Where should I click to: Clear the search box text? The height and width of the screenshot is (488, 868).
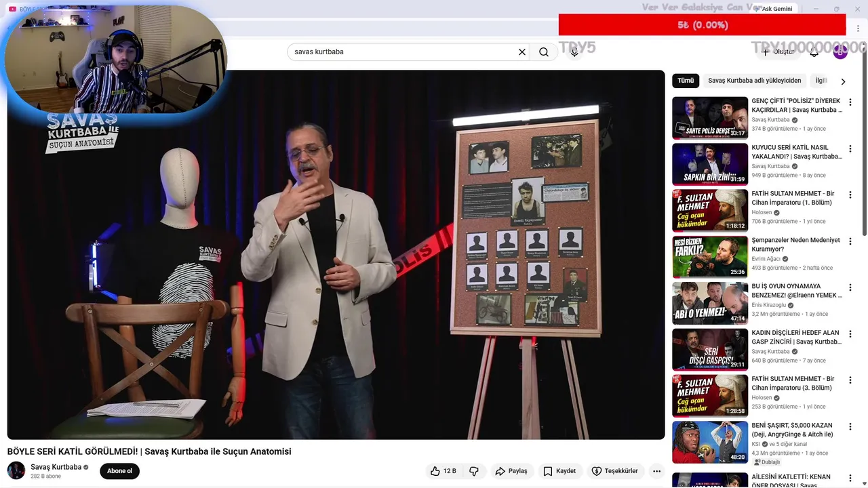coord(522,52)
